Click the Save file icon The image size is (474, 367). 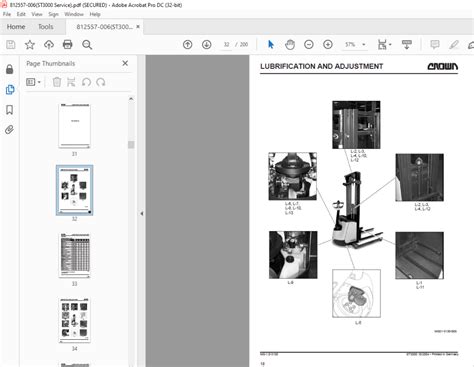(x=11, y=45)
